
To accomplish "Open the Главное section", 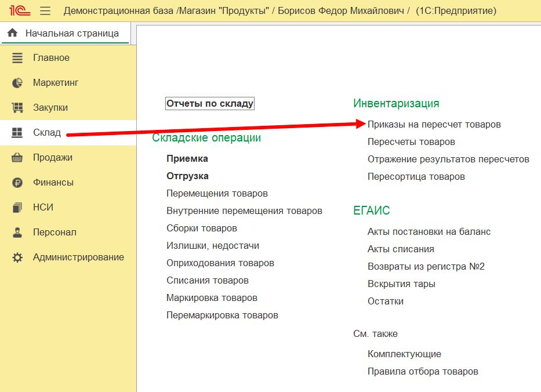I will (68, 57).
